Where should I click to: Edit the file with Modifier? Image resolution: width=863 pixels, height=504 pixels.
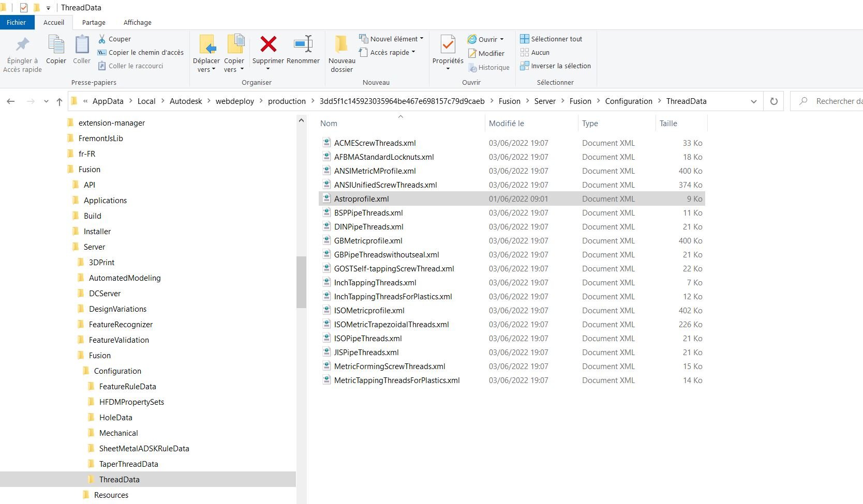[486, 53]
